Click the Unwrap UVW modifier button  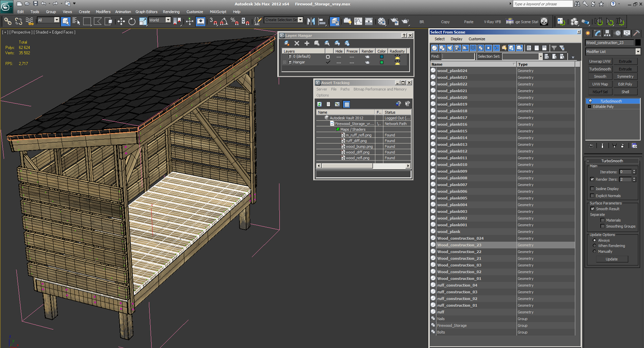click(x=600, y=61)
